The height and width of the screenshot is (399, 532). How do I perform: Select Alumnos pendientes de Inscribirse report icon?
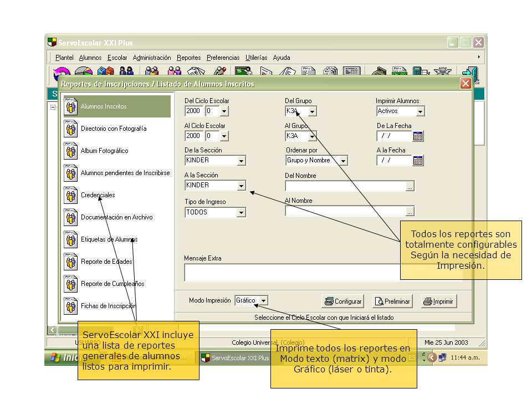[x=70, y=173]
